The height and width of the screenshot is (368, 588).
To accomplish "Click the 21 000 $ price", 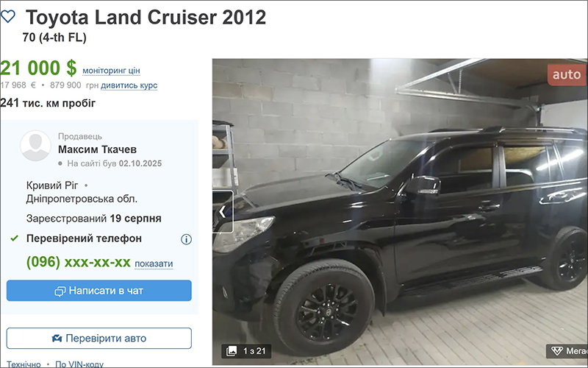I will click(38, 68).
